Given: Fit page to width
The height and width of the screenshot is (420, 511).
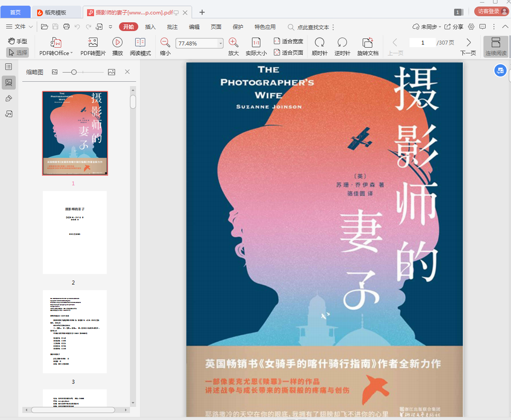Looking at the screenshot, I should click(x=288, y=41).
